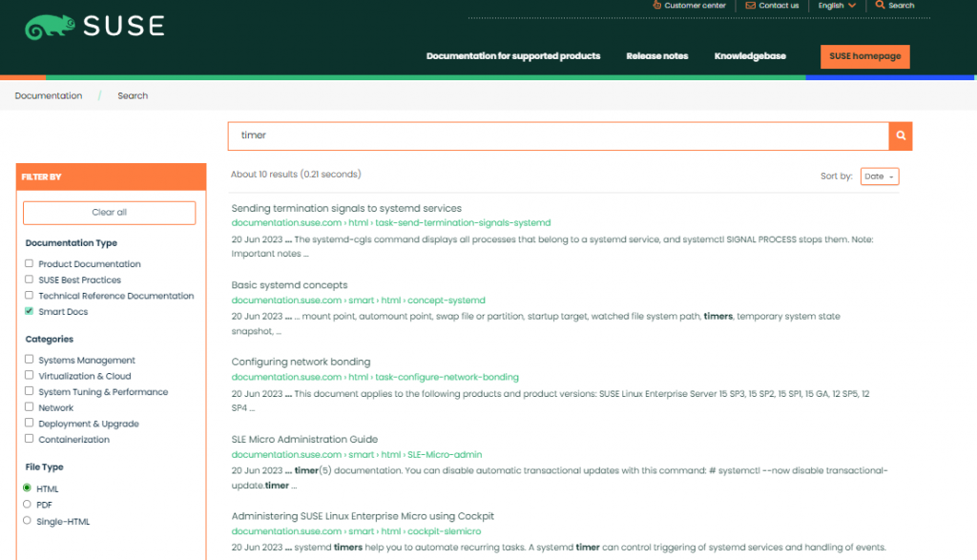Click the Contact us envelope icon
Screen dimensions: 977x560
[x=751, y=5]
